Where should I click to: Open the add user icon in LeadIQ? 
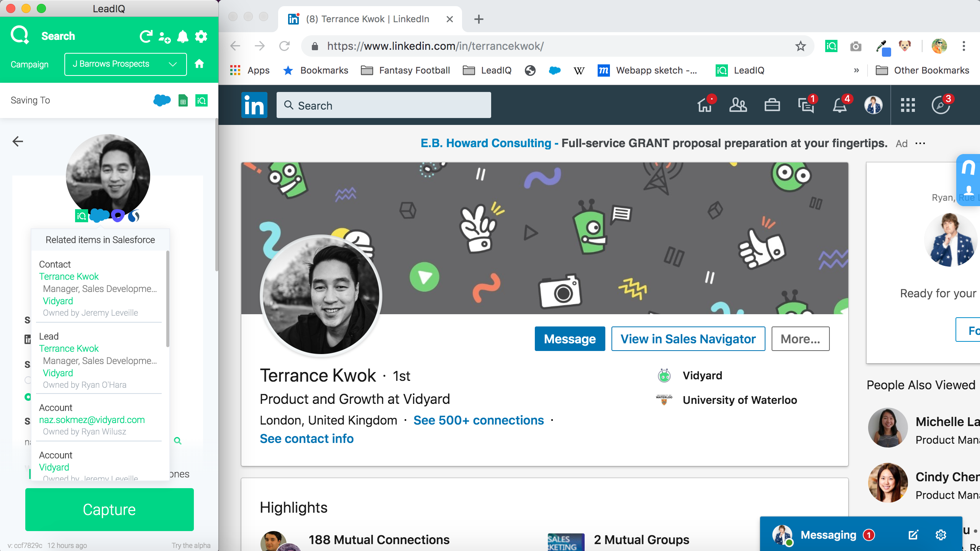pos(164,37)
